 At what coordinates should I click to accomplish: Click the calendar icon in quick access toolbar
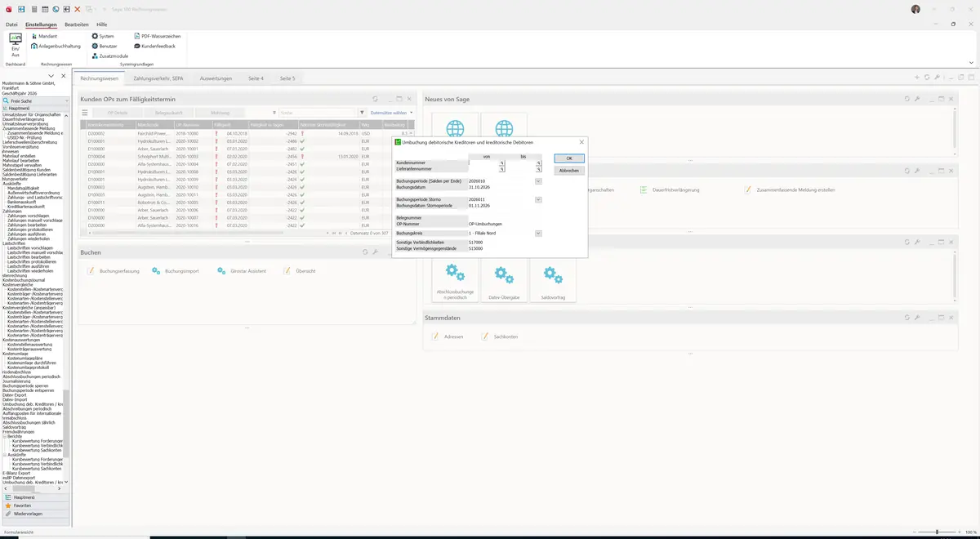coord(44,9)
